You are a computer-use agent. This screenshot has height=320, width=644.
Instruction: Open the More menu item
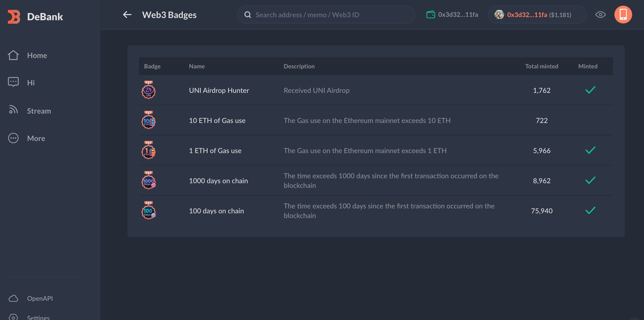[x=36, y=138]
